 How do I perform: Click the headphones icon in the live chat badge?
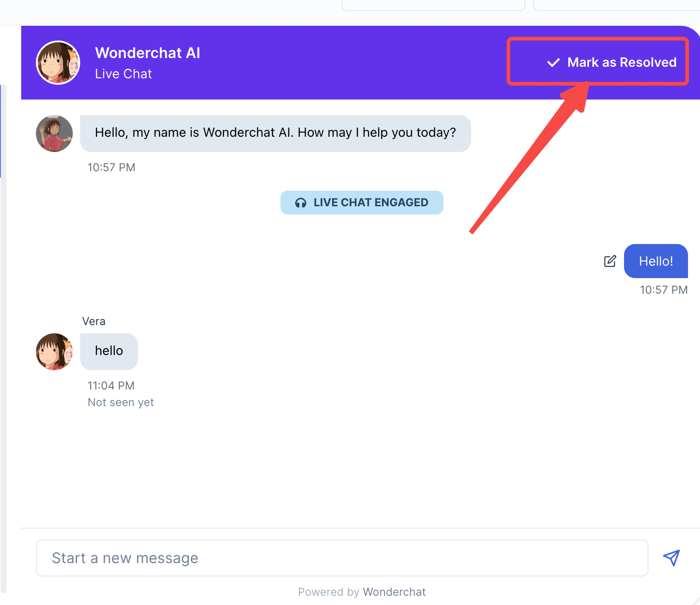coord(301,203)
